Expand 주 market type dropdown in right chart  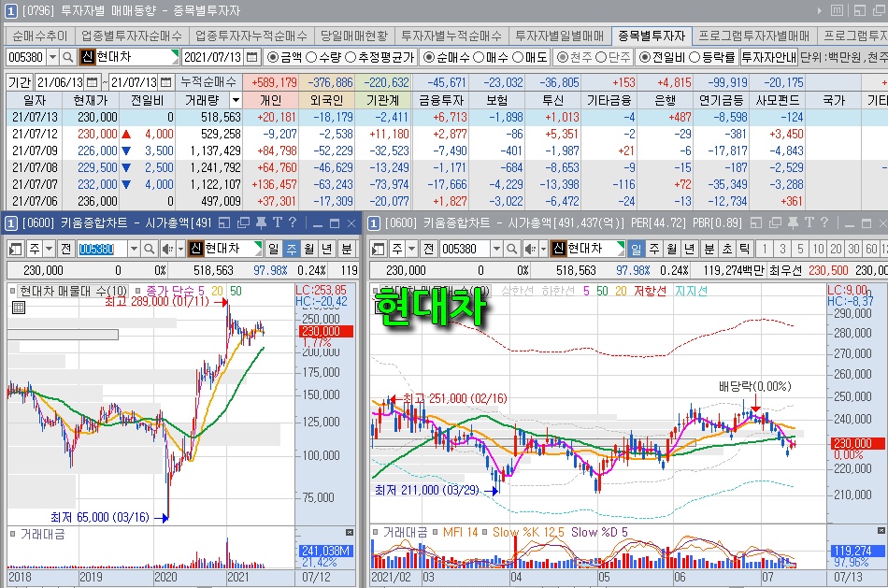tap(411, 249)
